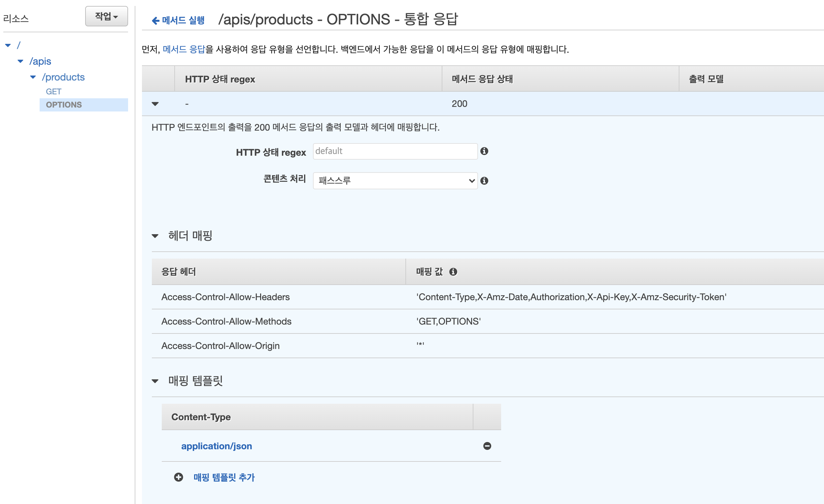Collapse the root / resource tree node
This screenshot has height=504, width=824.
click(8, 45)
